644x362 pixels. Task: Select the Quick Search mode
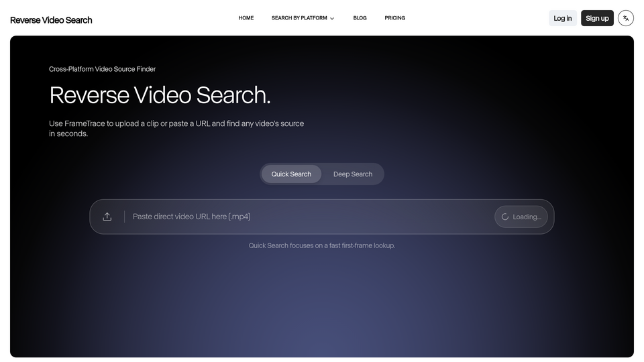point(291,174)
